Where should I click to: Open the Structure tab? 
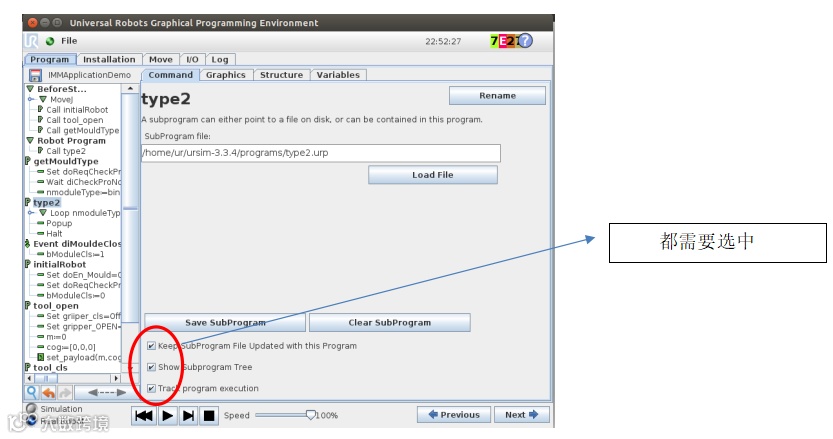point(282,75)
